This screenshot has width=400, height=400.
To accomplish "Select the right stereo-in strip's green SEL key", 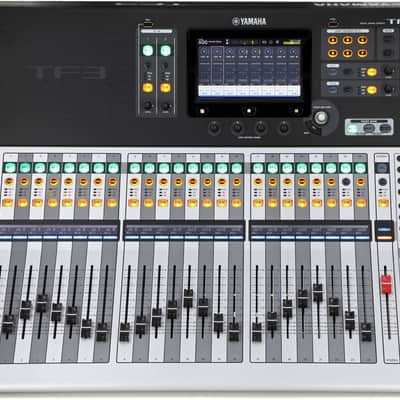I will point(166,51).
